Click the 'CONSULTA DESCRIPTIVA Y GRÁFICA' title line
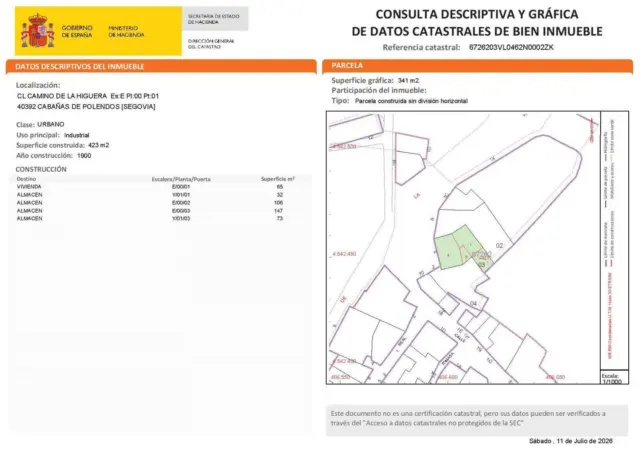 (x=477, y=14)
